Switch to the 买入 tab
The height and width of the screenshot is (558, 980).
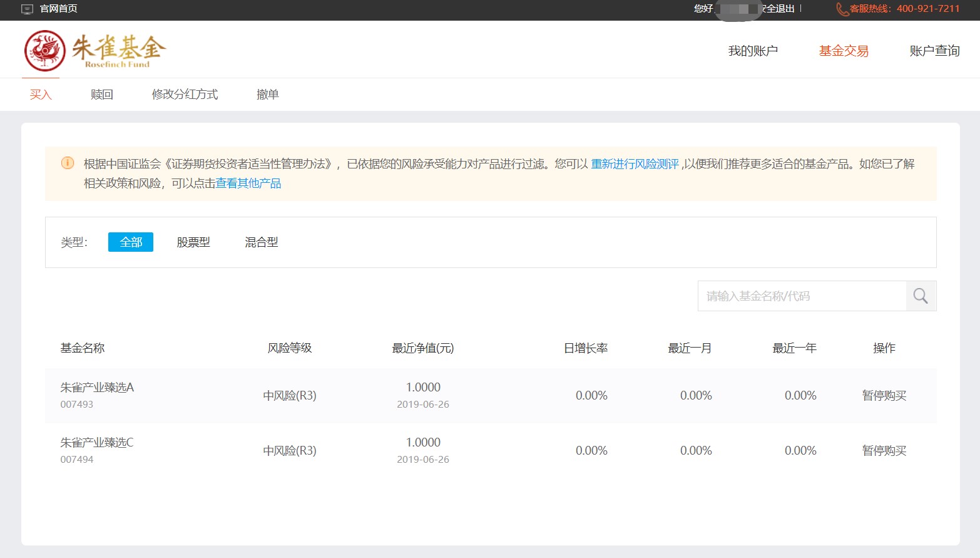click(41, 95)
